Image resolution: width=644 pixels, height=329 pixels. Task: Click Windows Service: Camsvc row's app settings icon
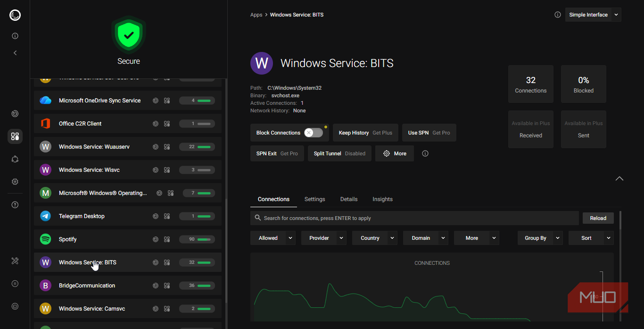[x=167, y=309]
